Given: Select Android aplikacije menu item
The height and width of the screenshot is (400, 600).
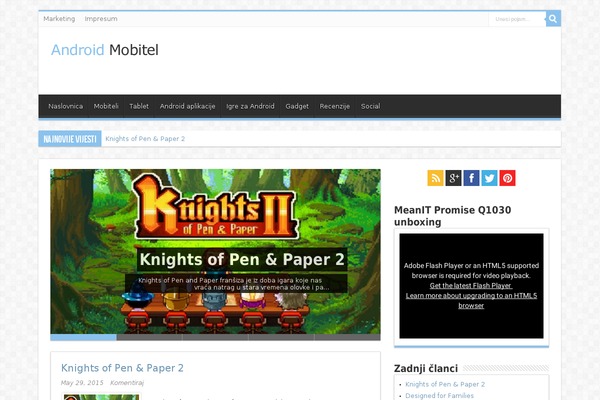Looking at the screenshot, I should [x=188, y=106].
